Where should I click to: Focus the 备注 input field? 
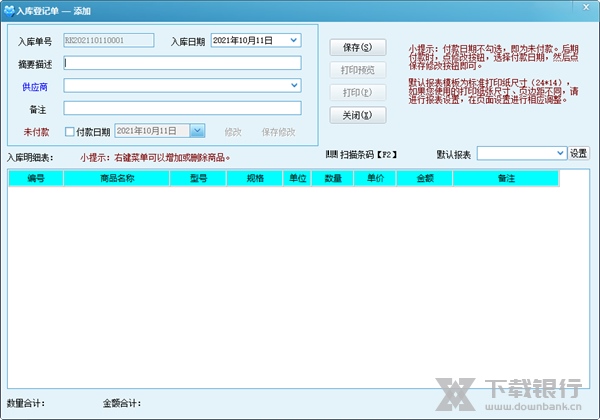pyautogui.click(x=183, y=108)
